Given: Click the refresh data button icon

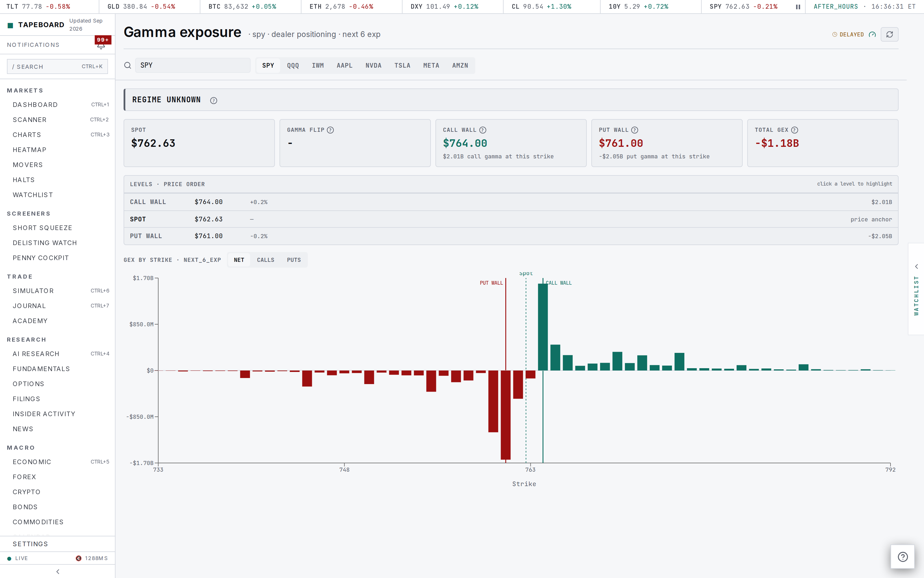Looking at the screenshot, I should tap(889, 34).
